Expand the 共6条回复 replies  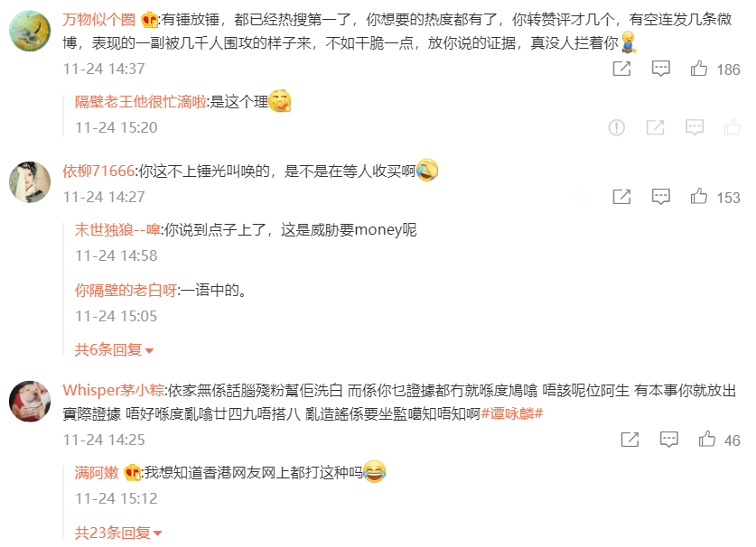point(114,349)
